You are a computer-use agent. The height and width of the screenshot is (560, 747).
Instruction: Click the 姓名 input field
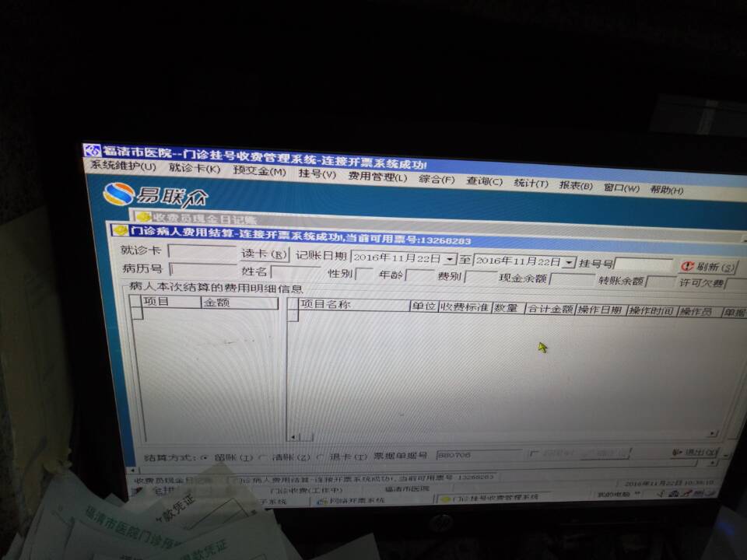click(296, 272)
